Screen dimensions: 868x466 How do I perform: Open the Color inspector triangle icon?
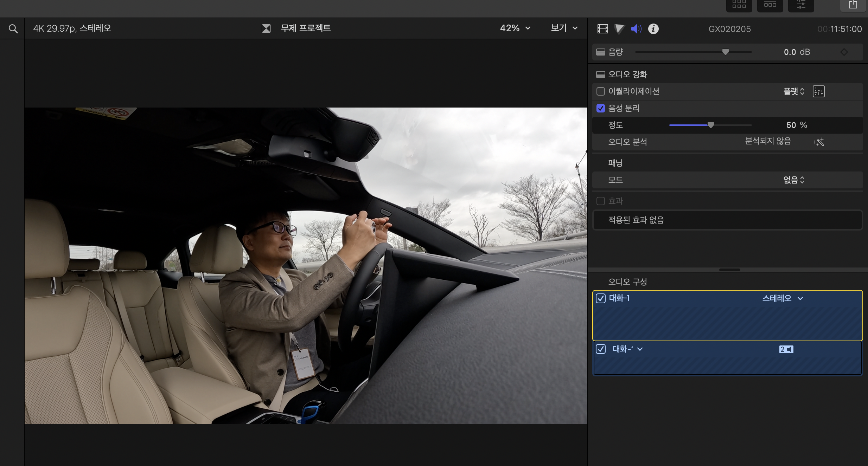(619, 29)
